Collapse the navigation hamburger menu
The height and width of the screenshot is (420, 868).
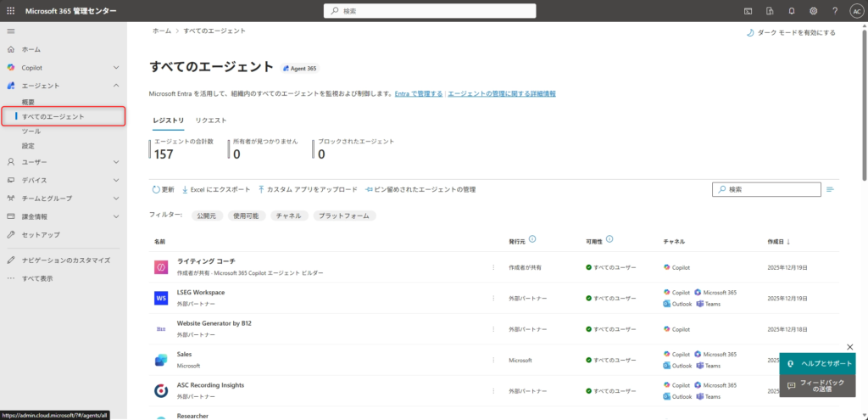(x=11, y=31)
